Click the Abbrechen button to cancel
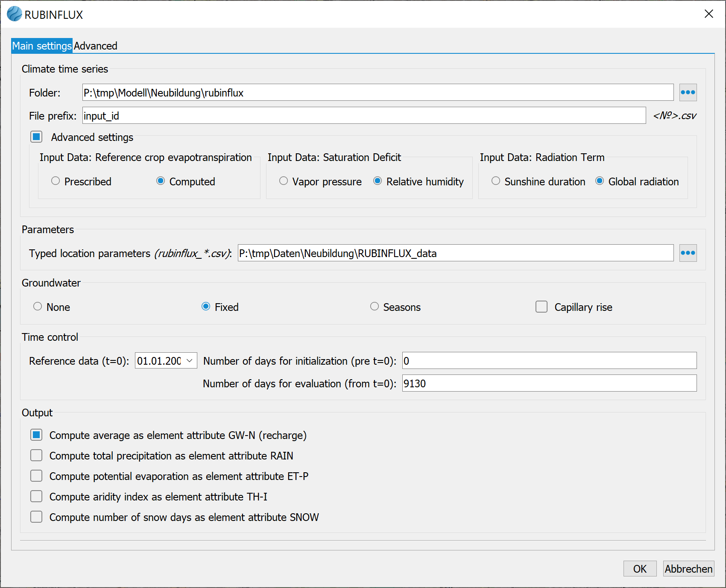 point(688,569)
